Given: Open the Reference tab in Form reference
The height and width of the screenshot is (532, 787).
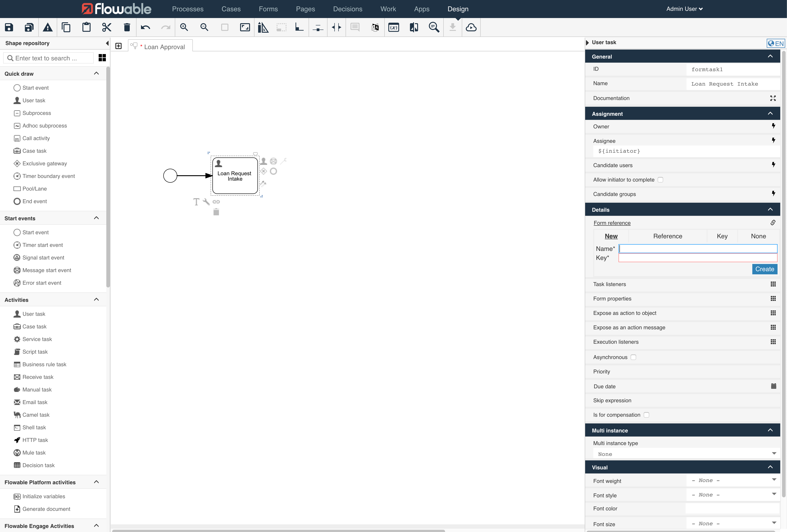Looking at the screenshot, I should (667, 236).
